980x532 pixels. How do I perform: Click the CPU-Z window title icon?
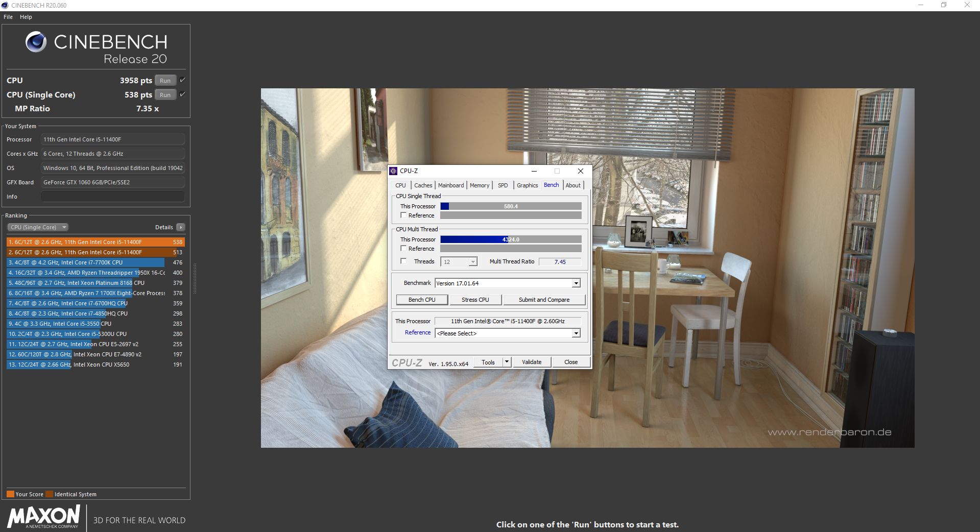(x=393, y=171)
